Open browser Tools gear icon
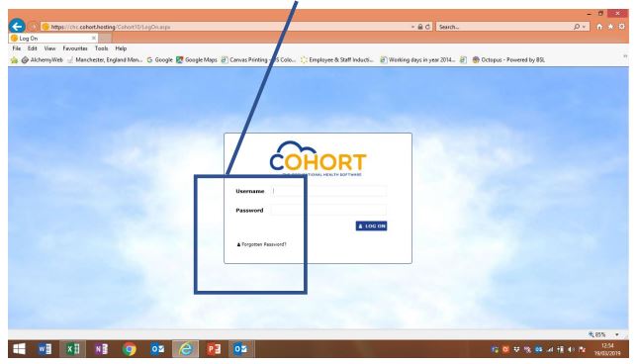The width and height of the screenshot is (638, 364). coord(622,27)
